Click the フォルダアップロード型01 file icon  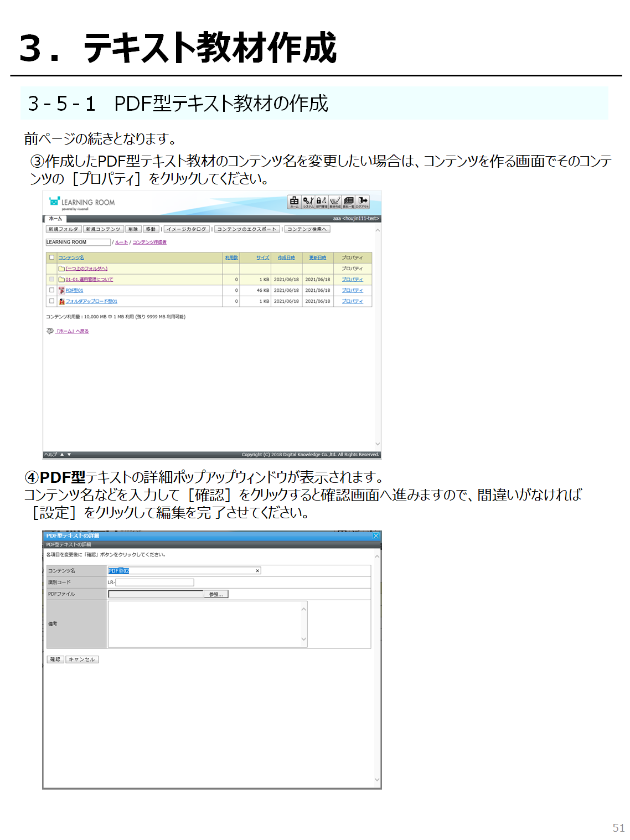[61, 302]
